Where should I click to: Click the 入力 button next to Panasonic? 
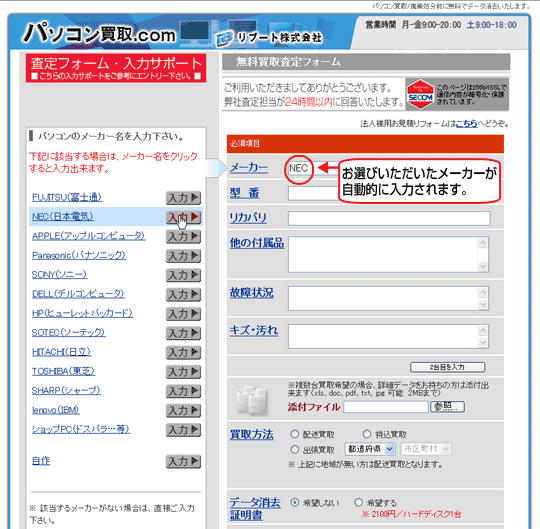[x=183, y=256]
